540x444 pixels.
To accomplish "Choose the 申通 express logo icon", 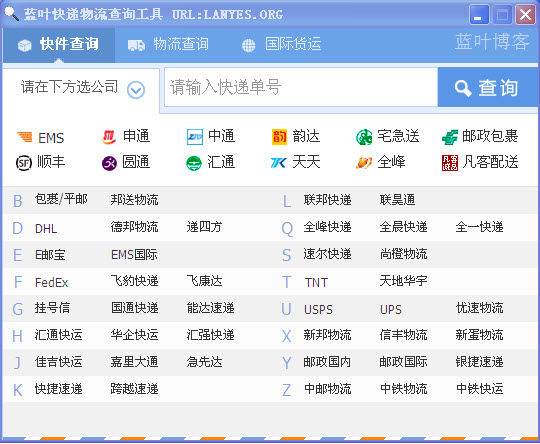I will pyautogui.click(x=109, y=137).
